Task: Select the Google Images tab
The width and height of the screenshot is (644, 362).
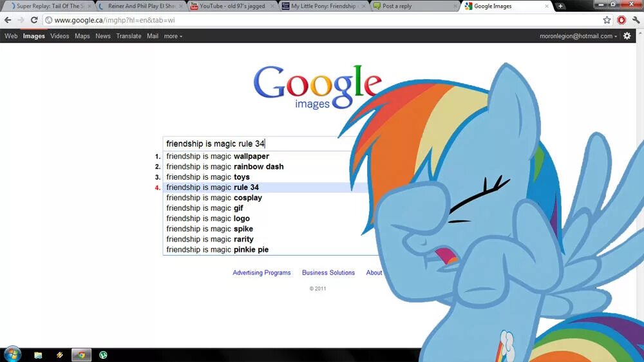Action: click(506, 6)
